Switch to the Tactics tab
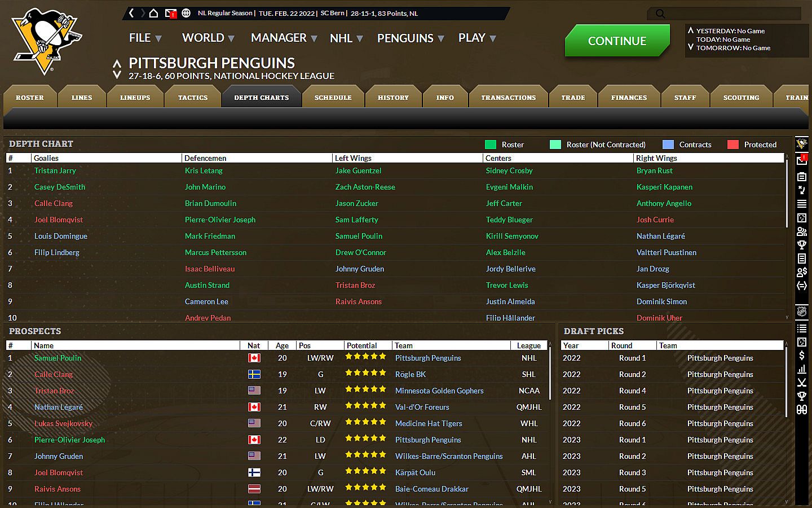Screen dimensions: 812x508 point(193,97)
